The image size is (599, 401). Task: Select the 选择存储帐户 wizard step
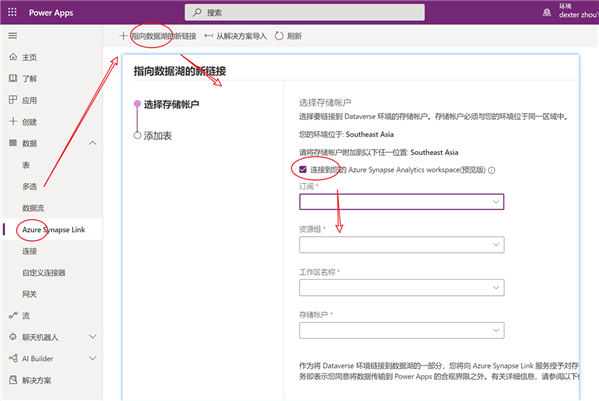point(171,104)
